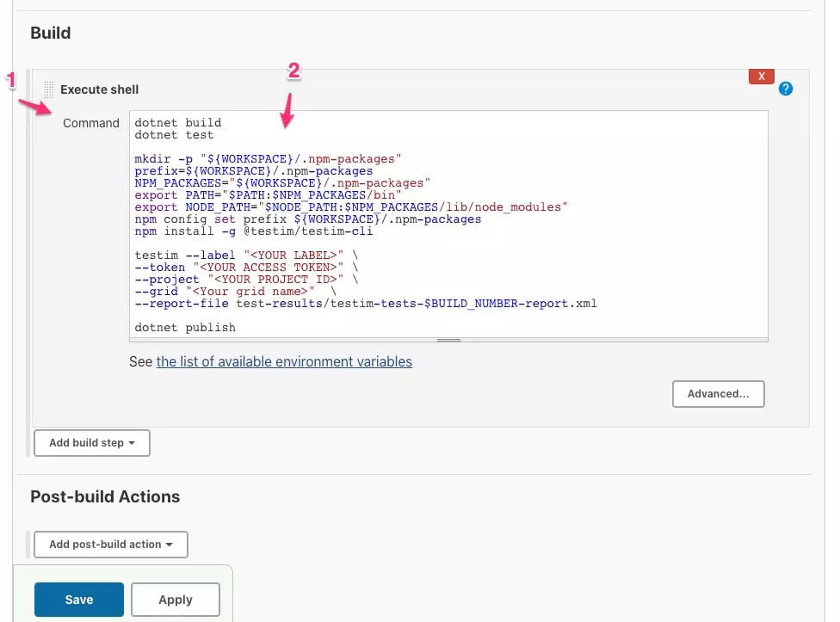Delete the Execute shell build step
The image size is (840, 622).
761,77
